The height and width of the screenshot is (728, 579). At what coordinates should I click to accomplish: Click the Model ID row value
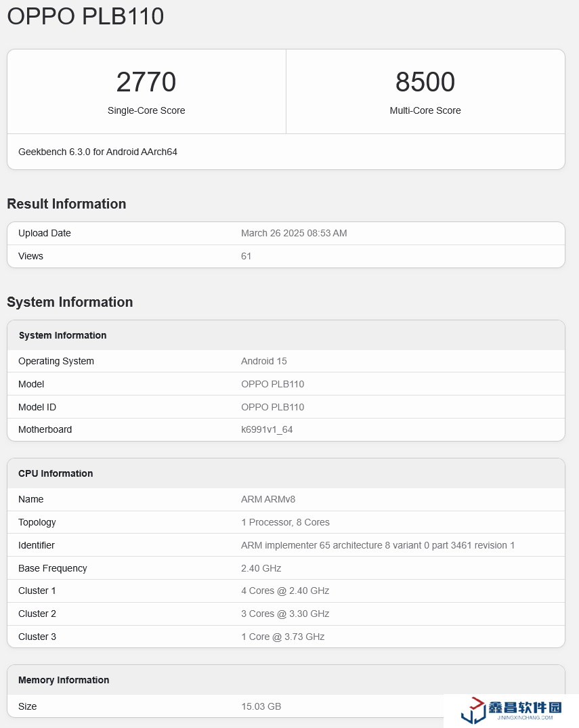(x=272, y=407)
